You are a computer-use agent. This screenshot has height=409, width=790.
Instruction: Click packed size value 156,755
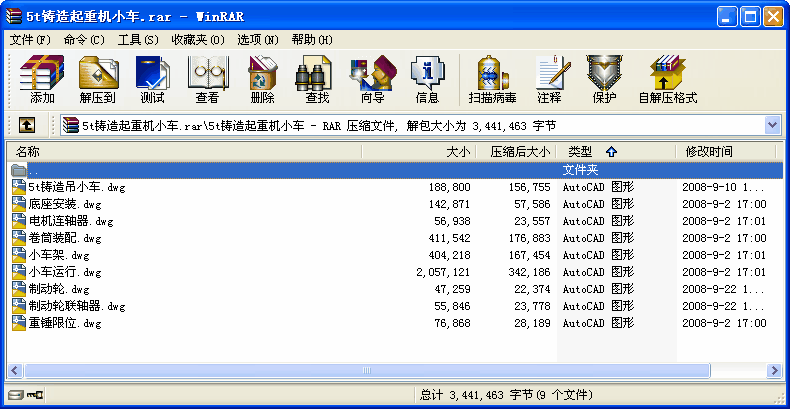(x=532, y=187)
